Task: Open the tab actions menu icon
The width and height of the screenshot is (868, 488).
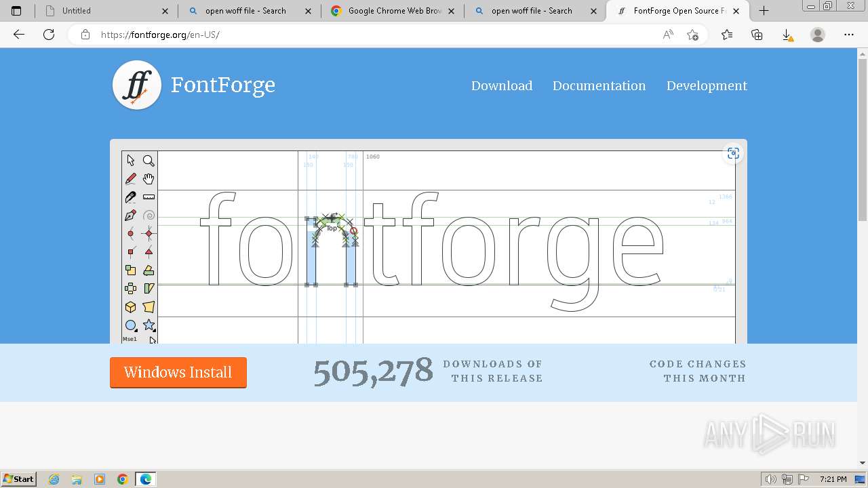Action: click(x=16, y=11)
